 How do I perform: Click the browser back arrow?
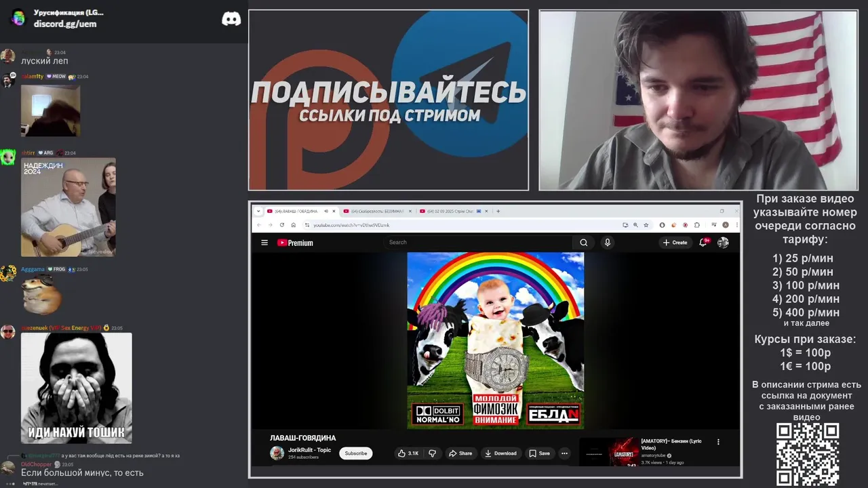[x=259, y=225]
